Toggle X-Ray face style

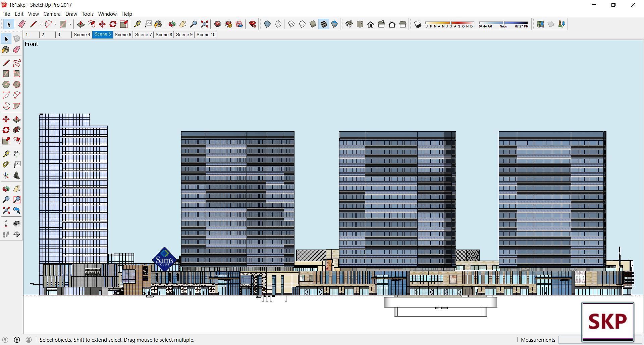pos(267,24)
